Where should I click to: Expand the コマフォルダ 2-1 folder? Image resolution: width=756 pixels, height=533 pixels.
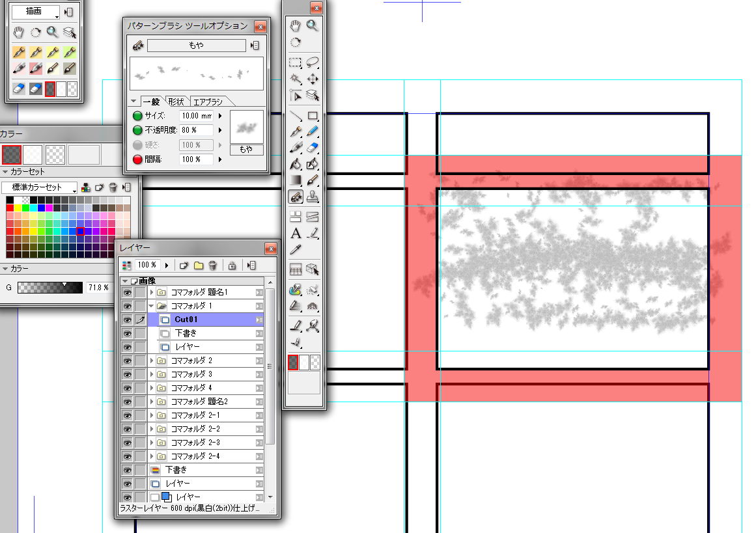tap(151, 415)
